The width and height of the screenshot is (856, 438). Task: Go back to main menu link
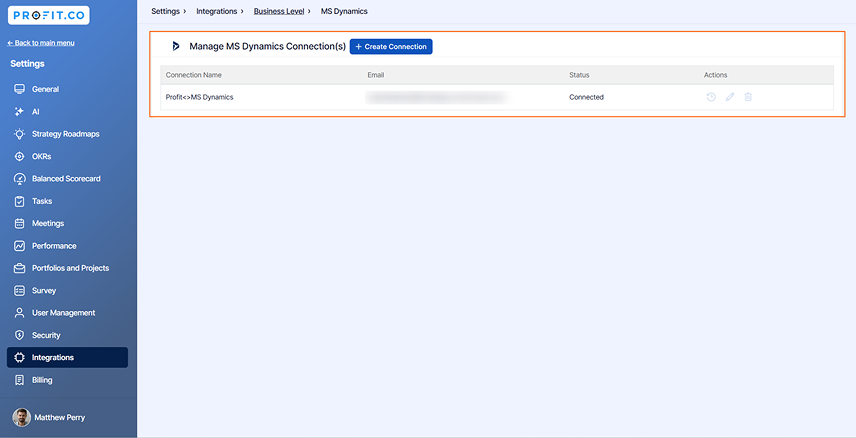(x=41, y=43)
